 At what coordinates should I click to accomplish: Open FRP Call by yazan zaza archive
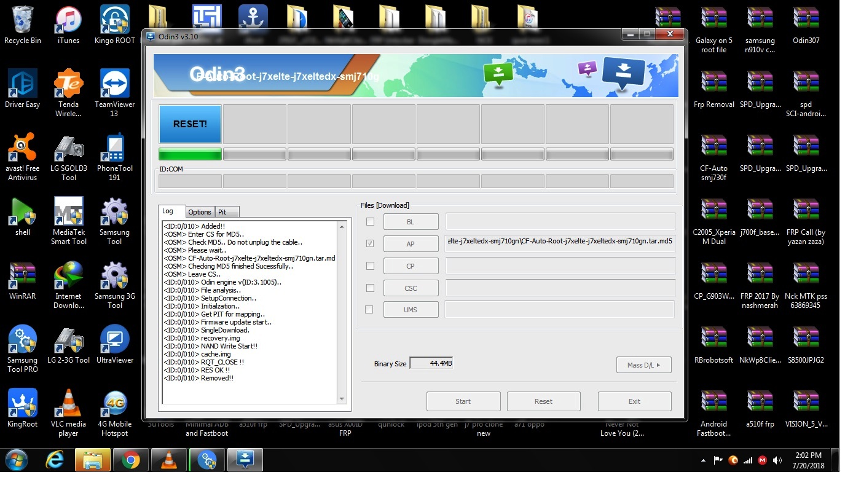pos(806,221)
